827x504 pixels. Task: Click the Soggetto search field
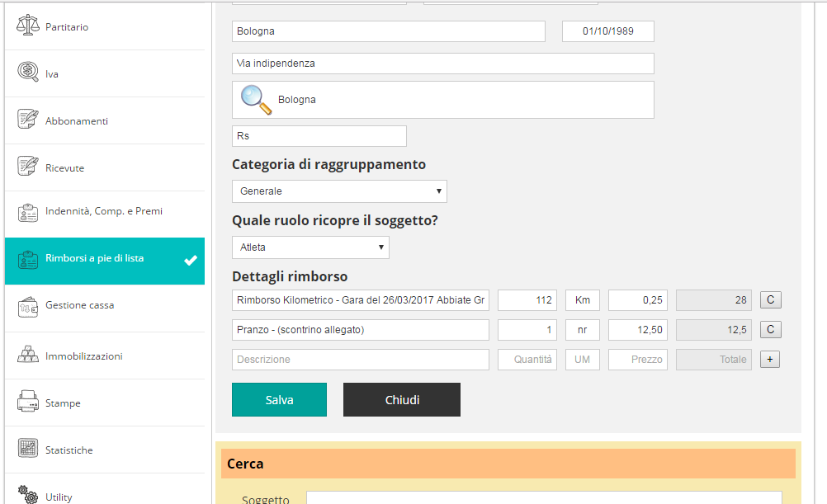tap(544, 497)
